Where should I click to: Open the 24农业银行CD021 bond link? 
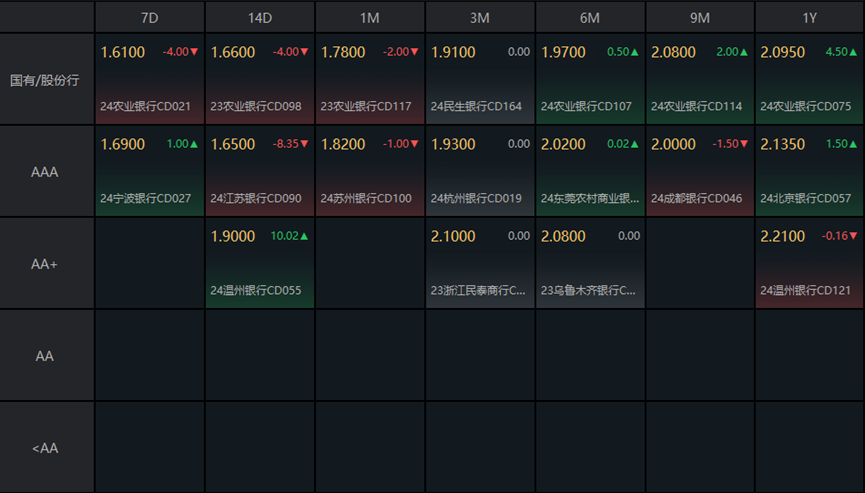145,106
